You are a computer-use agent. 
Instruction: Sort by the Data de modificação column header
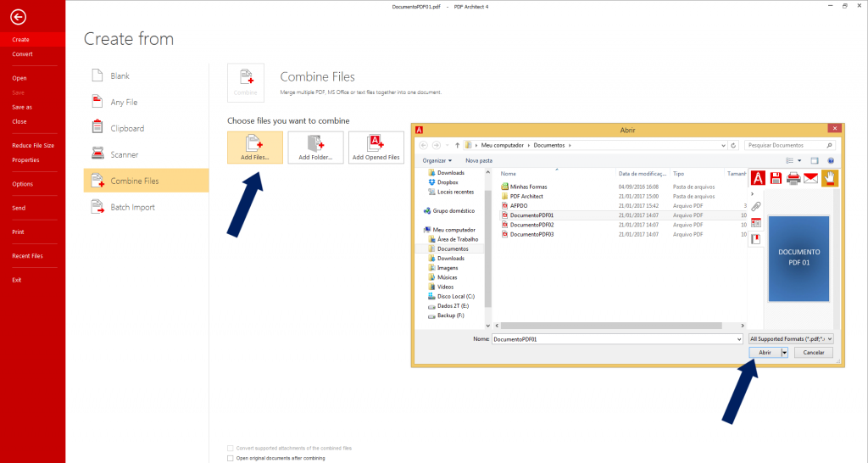643,173
